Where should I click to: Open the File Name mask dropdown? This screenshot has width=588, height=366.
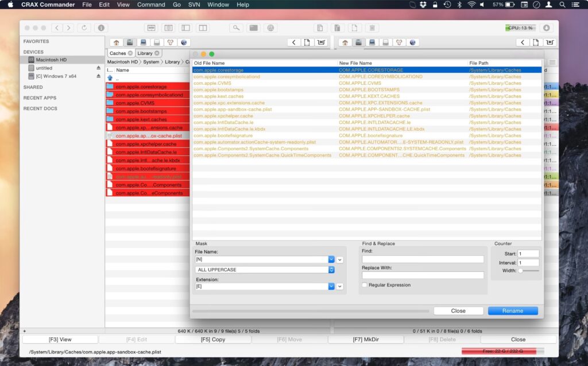pos(332,259)
